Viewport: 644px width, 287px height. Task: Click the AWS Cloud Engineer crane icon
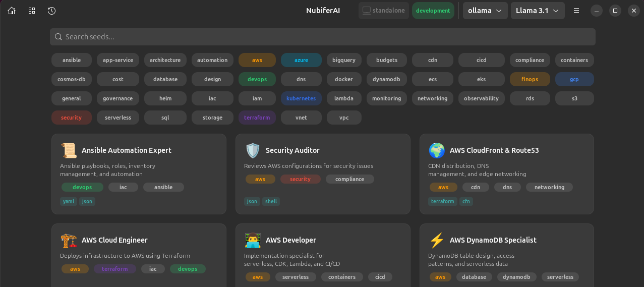(x=69, y=240)
